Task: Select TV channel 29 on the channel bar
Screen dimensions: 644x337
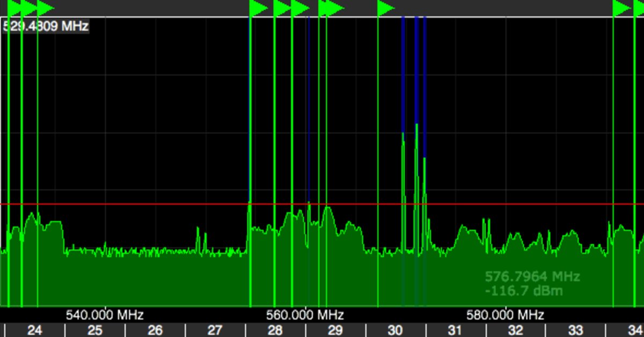Action: pyautogui.click(x=335, y=330)
